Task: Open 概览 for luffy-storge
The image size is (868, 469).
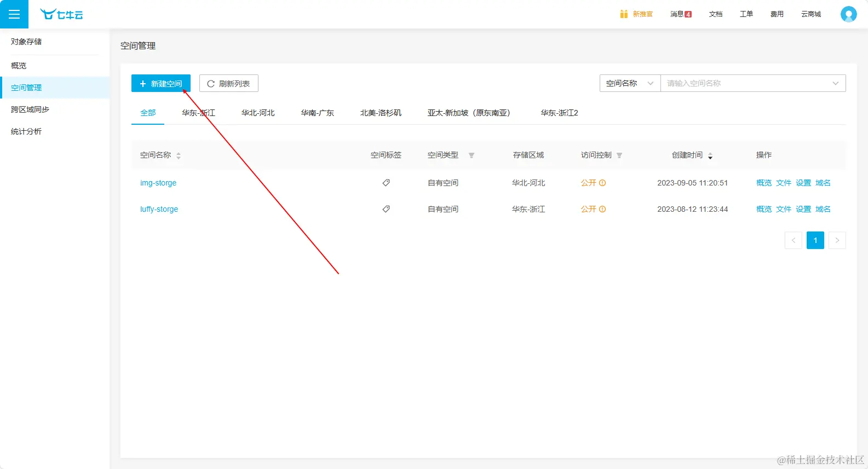Action: click(764, 209)
